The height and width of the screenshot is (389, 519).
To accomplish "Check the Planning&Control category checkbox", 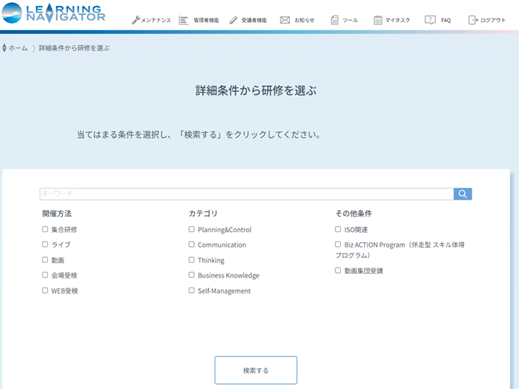I will 191,229.
